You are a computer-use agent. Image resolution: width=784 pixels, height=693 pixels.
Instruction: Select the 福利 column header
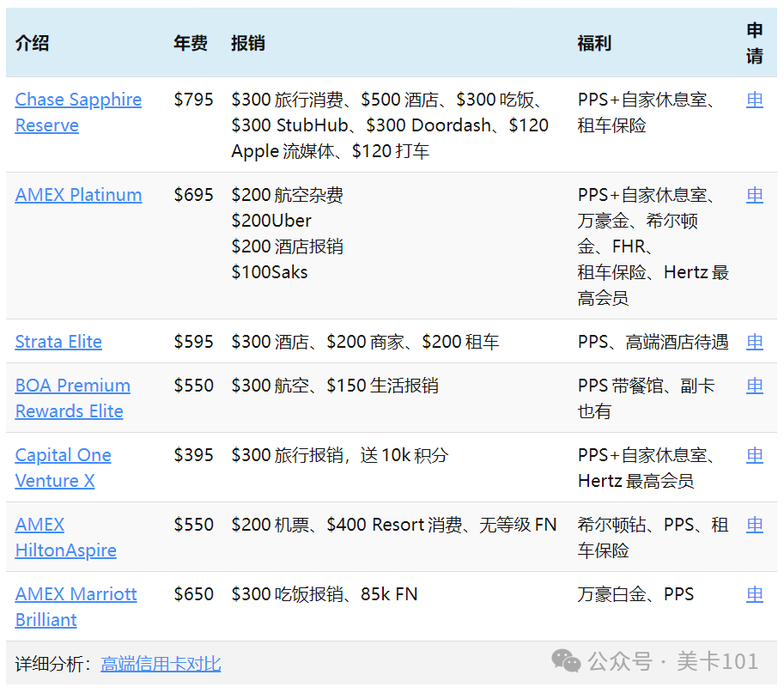(x=594, y=43)
